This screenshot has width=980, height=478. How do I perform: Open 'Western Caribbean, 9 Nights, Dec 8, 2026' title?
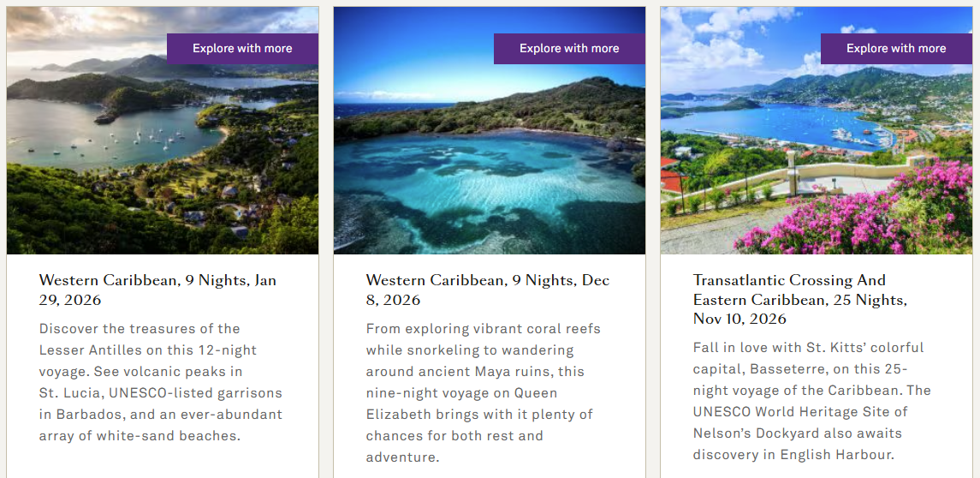coord(484,290)
